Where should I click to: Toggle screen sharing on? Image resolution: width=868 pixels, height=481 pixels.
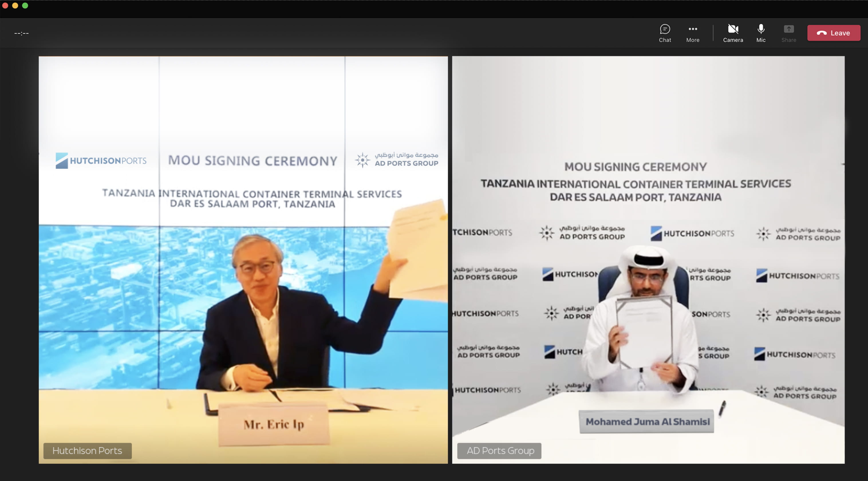788,33
